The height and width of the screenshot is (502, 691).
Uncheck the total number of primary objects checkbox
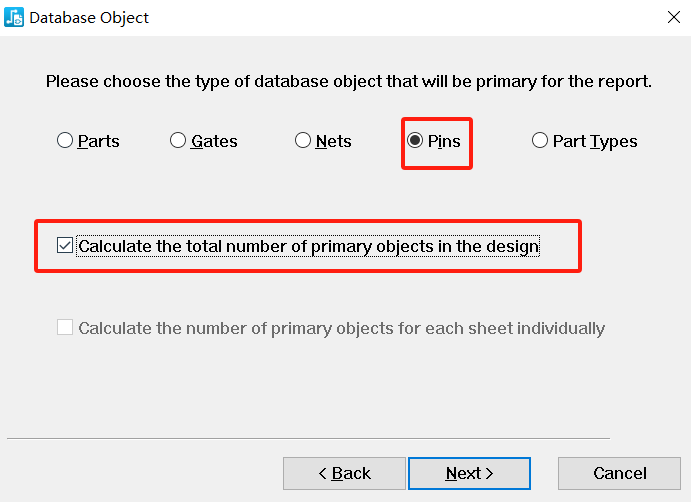click(x=65, y=245)
